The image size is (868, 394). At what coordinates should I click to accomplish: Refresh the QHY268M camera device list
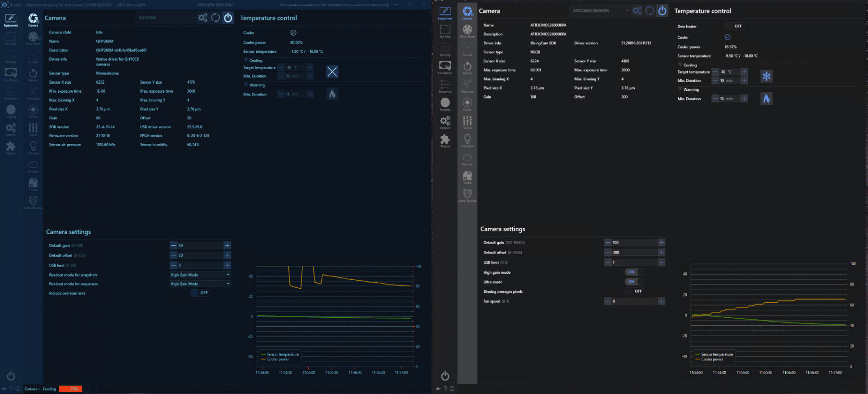216,18
